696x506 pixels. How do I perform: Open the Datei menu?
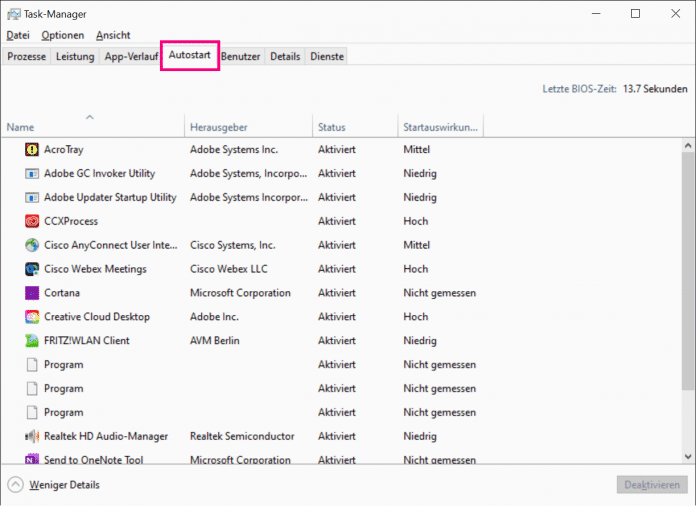tap(18, 35)
